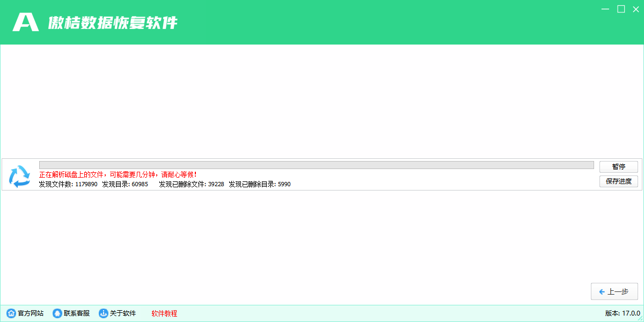The image size is (644, 322).
Task: Click the red 正在解析磁盘上的文件 status message
Action: click(118, 174)
